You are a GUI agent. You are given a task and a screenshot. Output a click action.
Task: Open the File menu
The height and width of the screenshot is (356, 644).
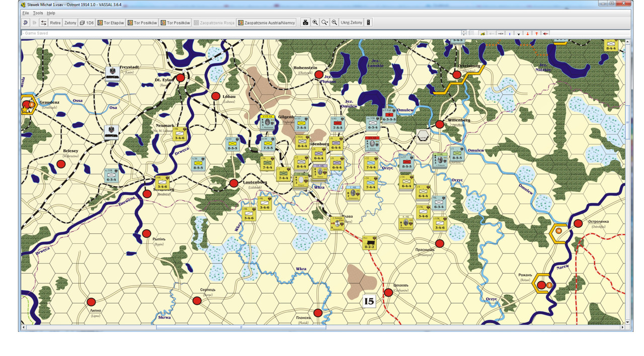point(25,13)
